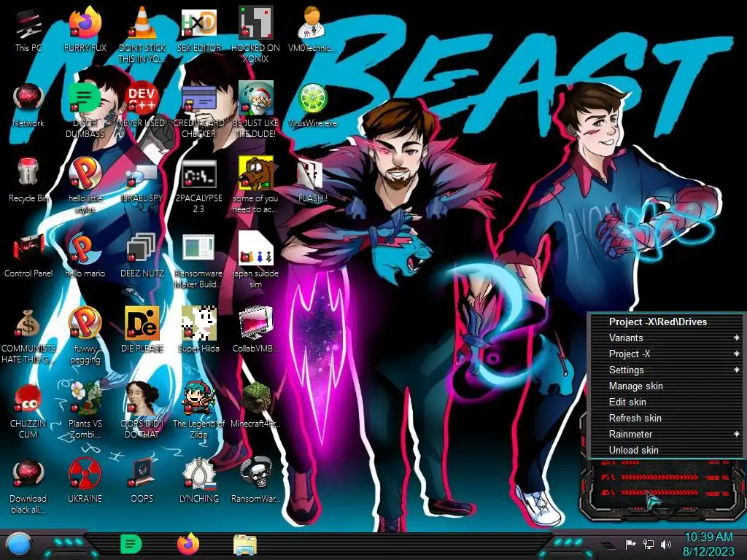The width and height of the screenshot is (747, 560).
Task: Select Unload skin menu entry
Action: click(x=667, y=450)
